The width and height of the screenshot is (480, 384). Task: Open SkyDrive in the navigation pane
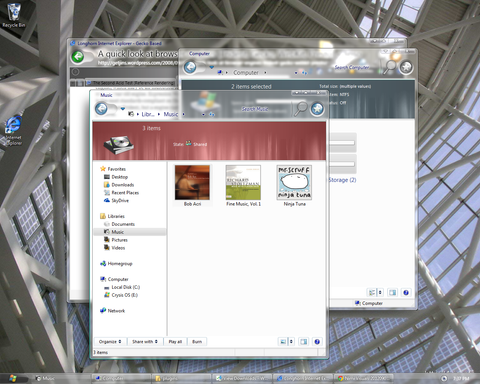(x=120, y=201)
